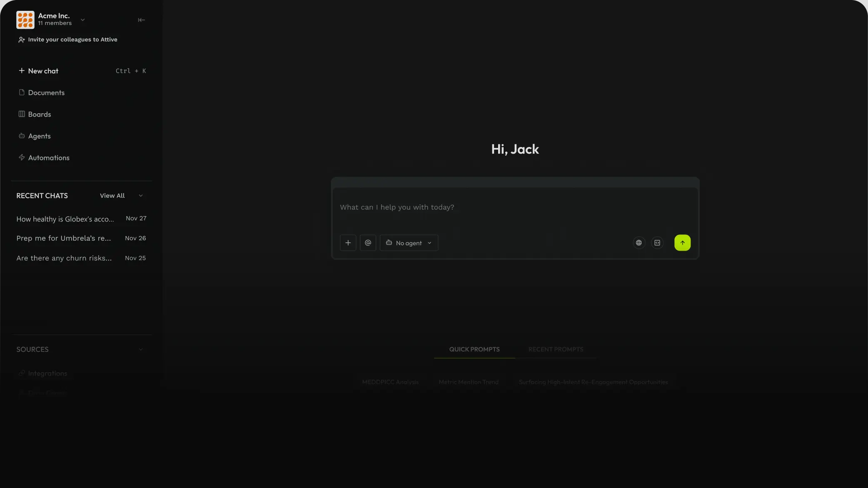Toggle the code block icon in the chat box
This screenshot has height=488, width=868.
[657, 243]
